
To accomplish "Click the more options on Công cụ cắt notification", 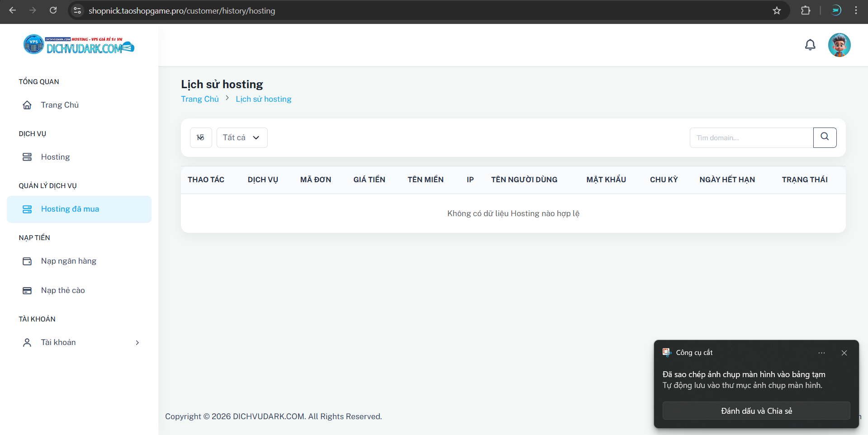I will pos(821,353).
